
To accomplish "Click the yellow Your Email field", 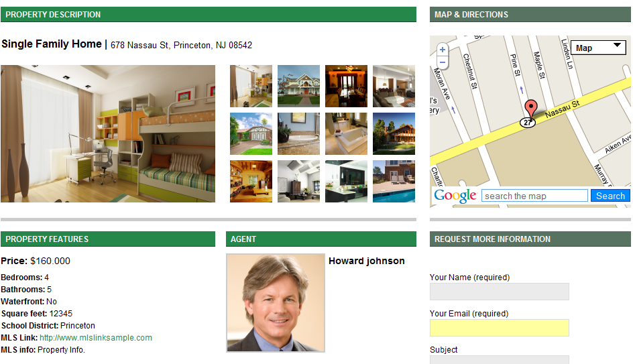I will 500,328.
